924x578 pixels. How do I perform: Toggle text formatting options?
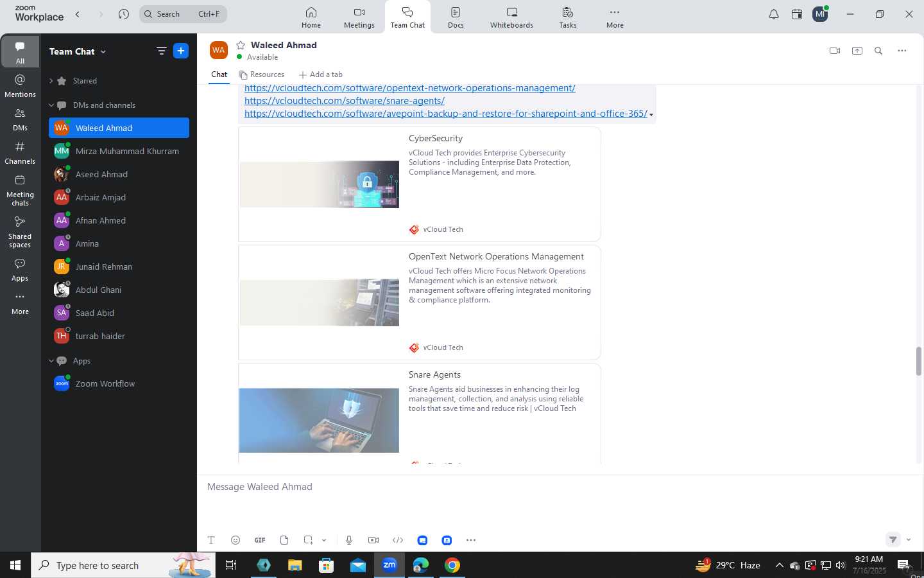[x=211, y=540]
